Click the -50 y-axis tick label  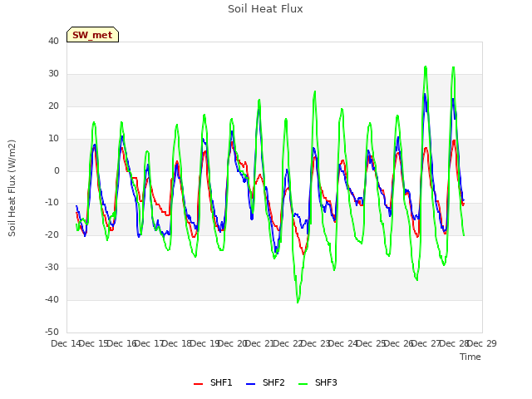52,332
